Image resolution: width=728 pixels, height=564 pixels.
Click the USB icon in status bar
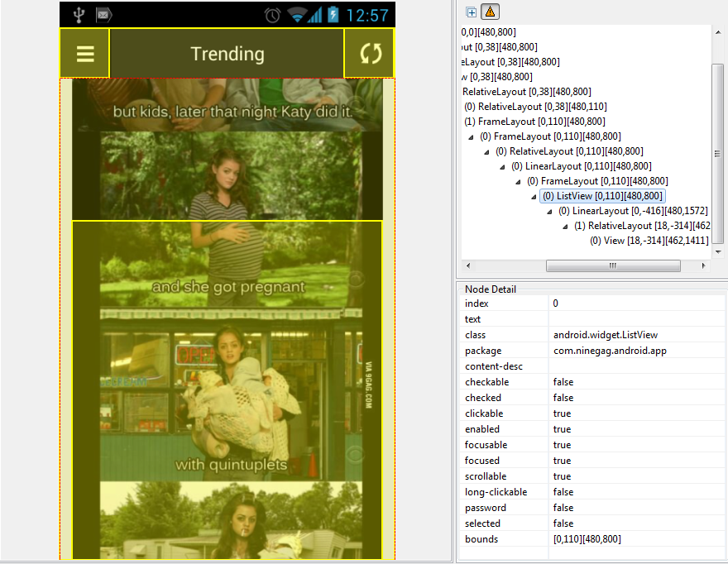click(79, 15)
